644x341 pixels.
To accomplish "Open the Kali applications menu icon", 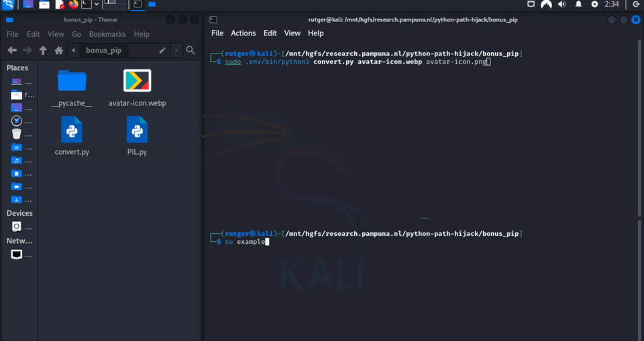I will click(8, 5).
